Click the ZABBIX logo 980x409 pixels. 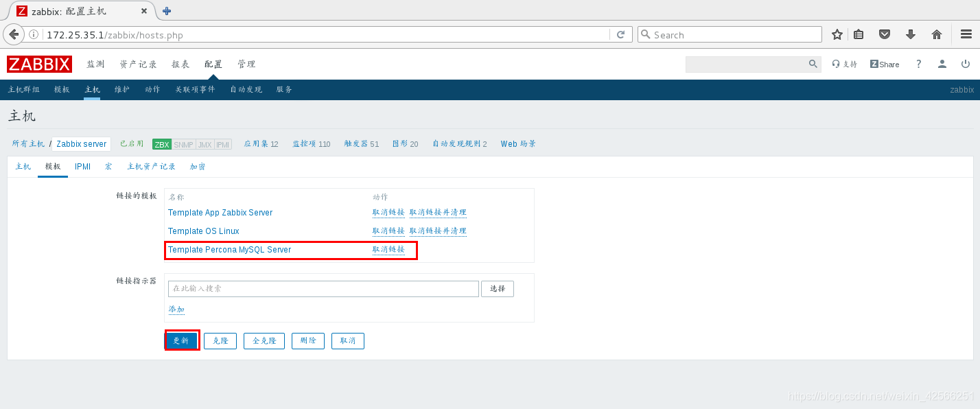click(x=39, y=64)
